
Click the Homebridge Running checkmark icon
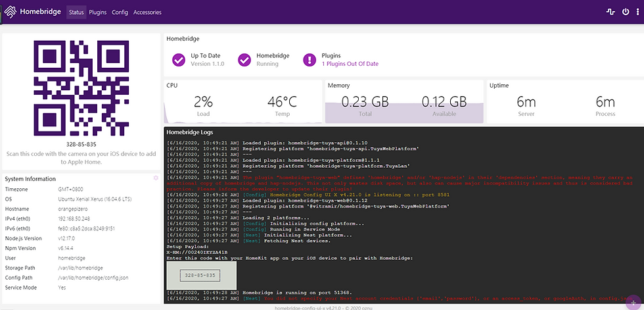pos(244,60)
